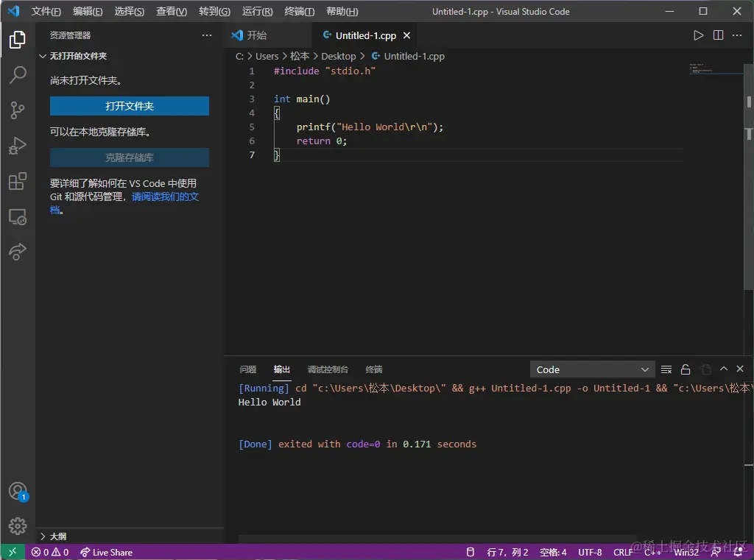Click the Run Code play icon
The height and width of the screenshot is (560, 754).
[x=698, y=35]
